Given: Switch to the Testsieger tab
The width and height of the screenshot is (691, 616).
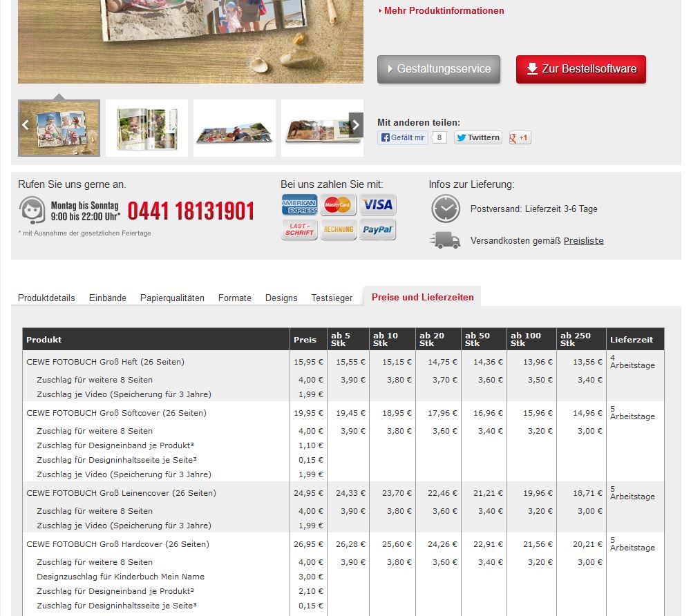Looking at the screenshot, I should click(332, 298).
